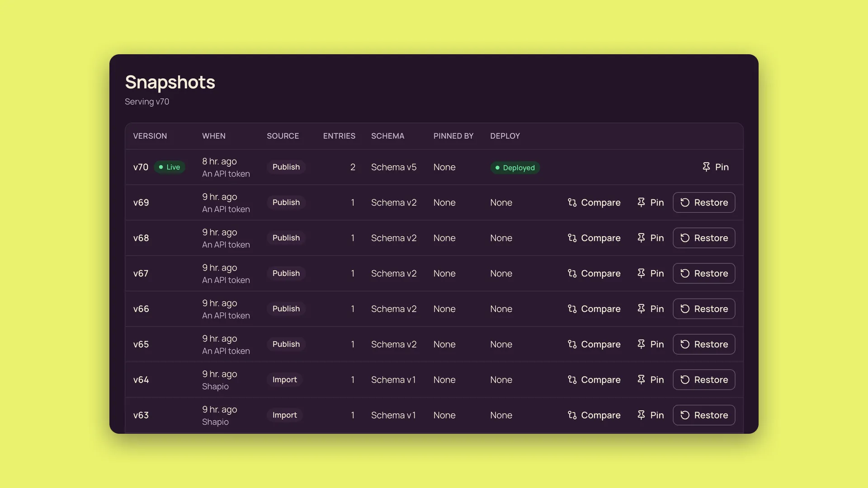The height and width of the screenshot is (488, 868).
Task: Click the Deployed status badge
Action: [515, 168]
